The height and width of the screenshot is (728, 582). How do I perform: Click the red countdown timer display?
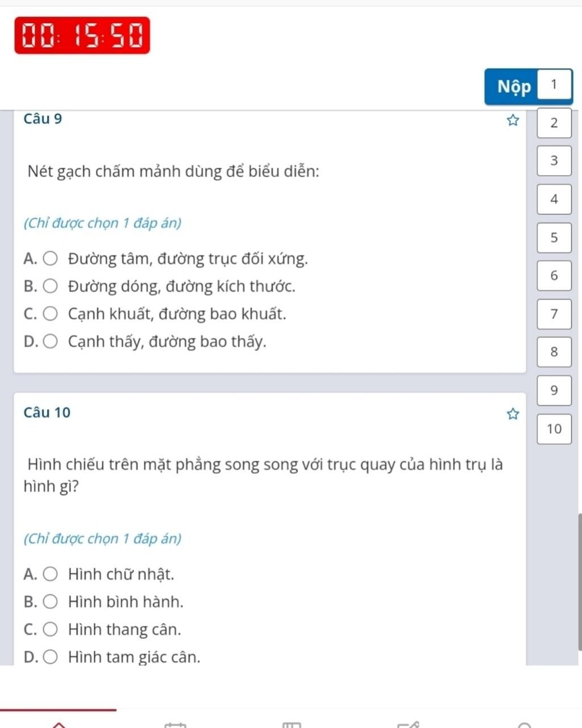pos(82,35)
